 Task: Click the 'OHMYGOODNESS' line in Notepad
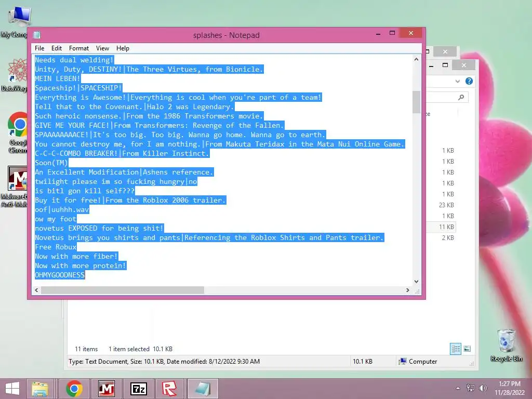(60, 275)
